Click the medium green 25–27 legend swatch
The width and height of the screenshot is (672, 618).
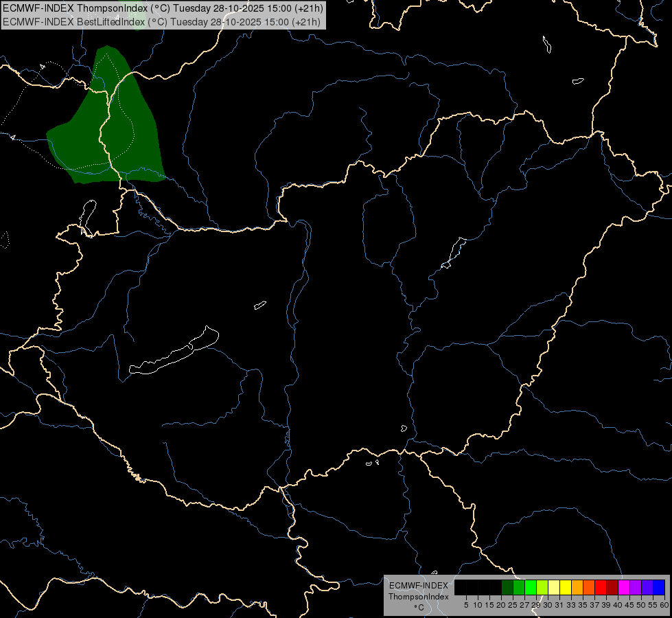click(519, 587)
